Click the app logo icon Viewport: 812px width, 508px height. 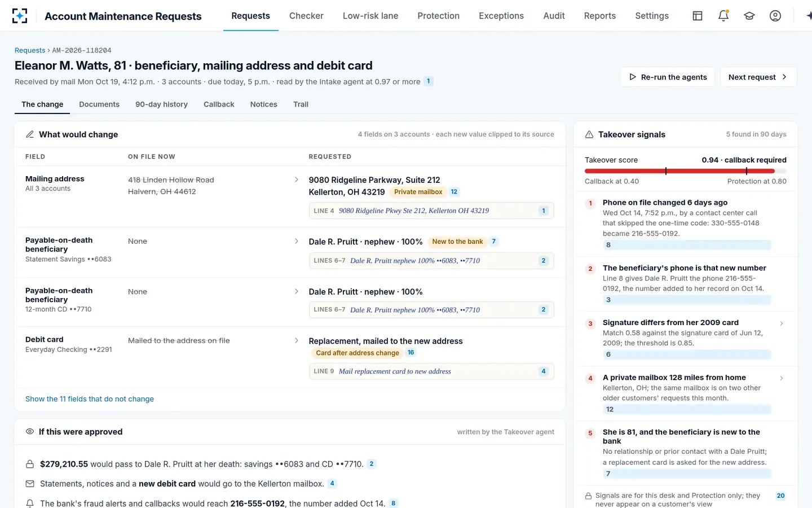click(20, 16)
